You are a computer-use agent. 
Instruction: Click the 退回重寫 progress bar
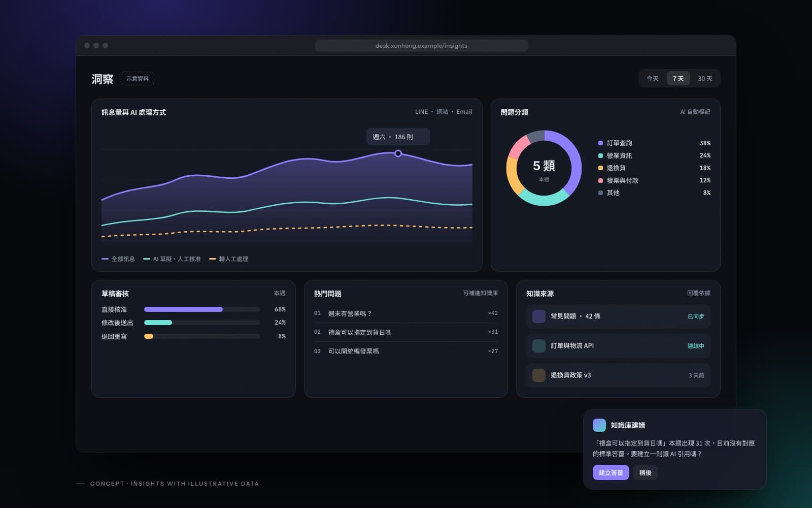(202, 336)
